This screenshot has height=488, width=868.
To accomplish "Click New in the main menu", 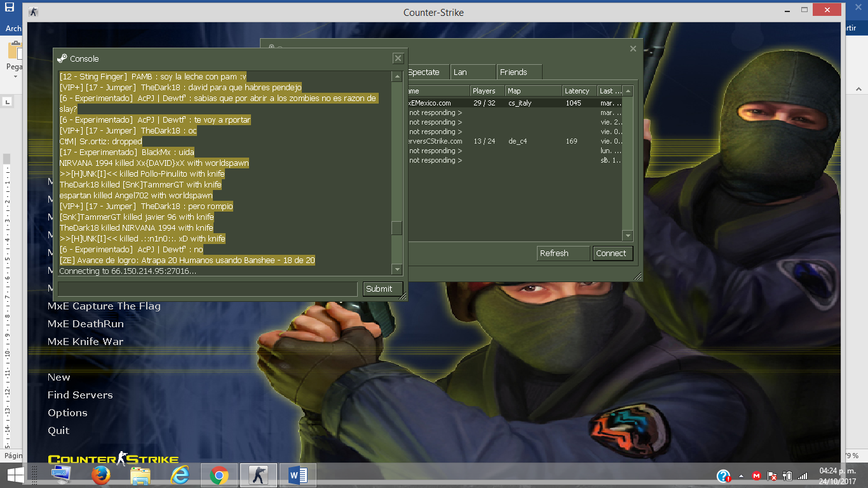I will (x=59, y=377).
